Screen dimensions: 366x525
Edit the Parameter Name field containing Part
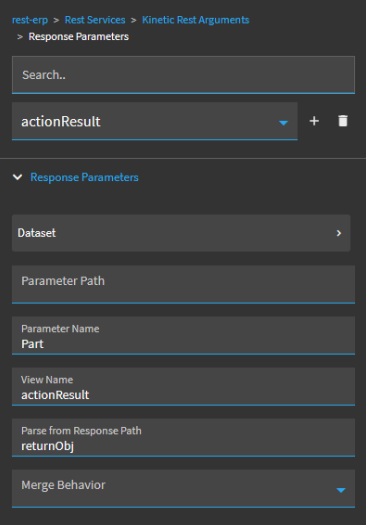pos(183,335)
